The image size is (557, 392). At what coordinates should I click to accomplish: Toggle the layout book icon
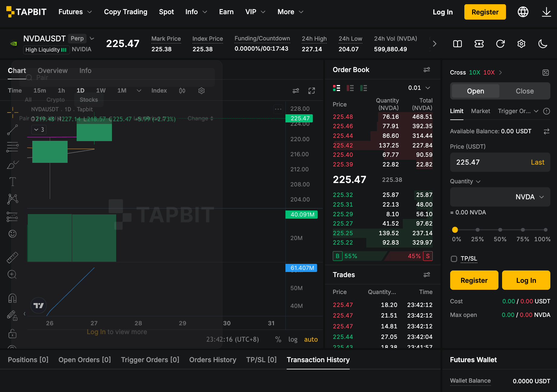(457, 44)
